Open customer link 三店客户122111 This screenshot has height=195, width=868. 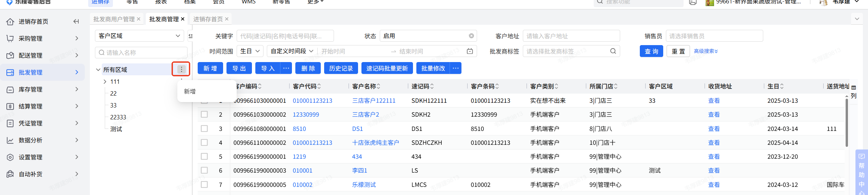[x=374, y=100]
